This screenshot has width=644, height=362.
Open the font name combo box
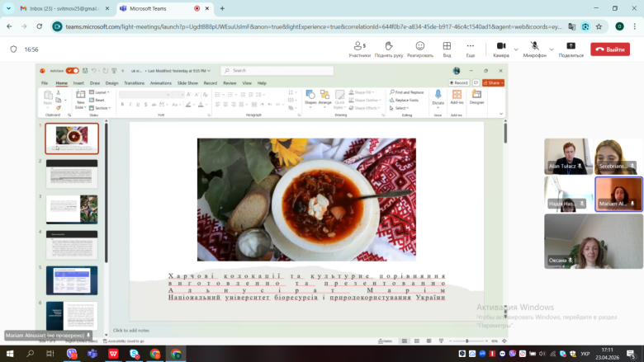pos(144,95)
